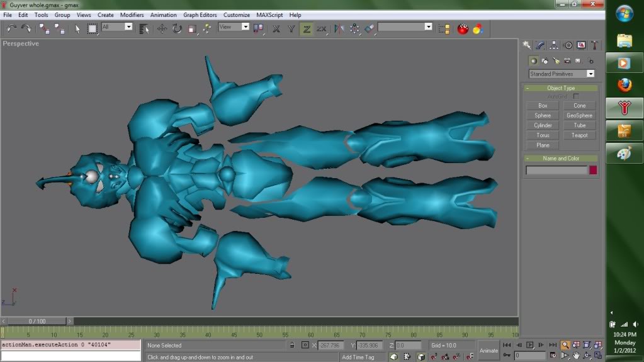644x362 pixels.
Task: Click the object name input field
Action: click(x=556, y=170)
